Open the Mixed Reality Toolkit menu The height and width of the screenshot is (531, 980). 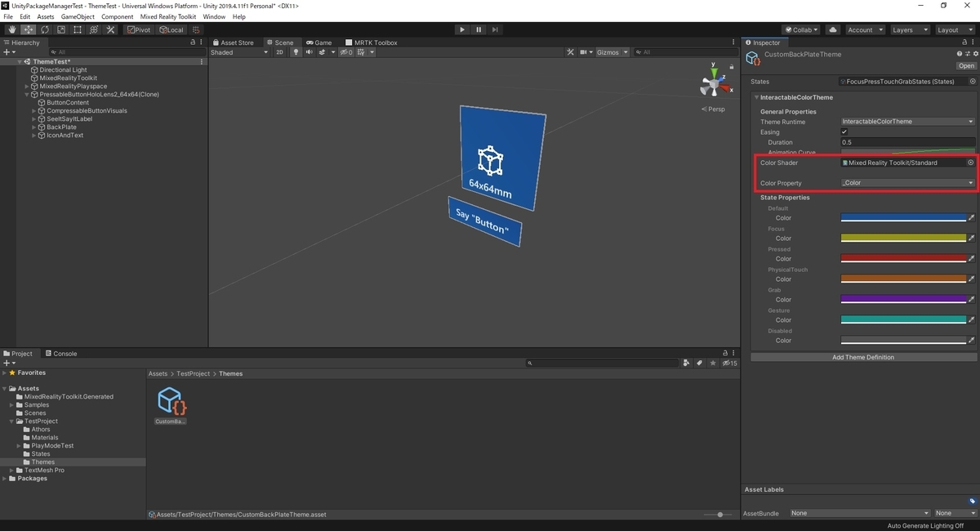(x=168, y=16)
